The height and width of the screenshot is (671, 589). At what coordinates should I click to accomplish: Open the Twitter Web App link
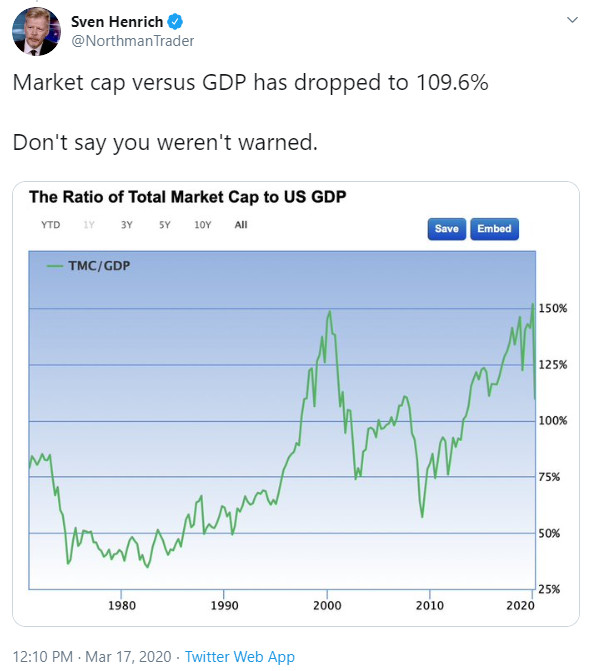coord(240,656)
